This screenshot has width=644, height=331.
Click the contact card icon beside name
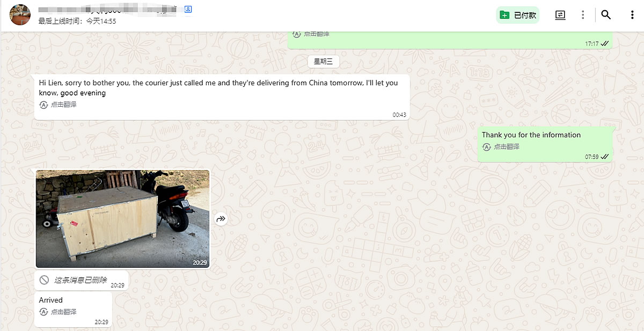[x=188, y=9]
